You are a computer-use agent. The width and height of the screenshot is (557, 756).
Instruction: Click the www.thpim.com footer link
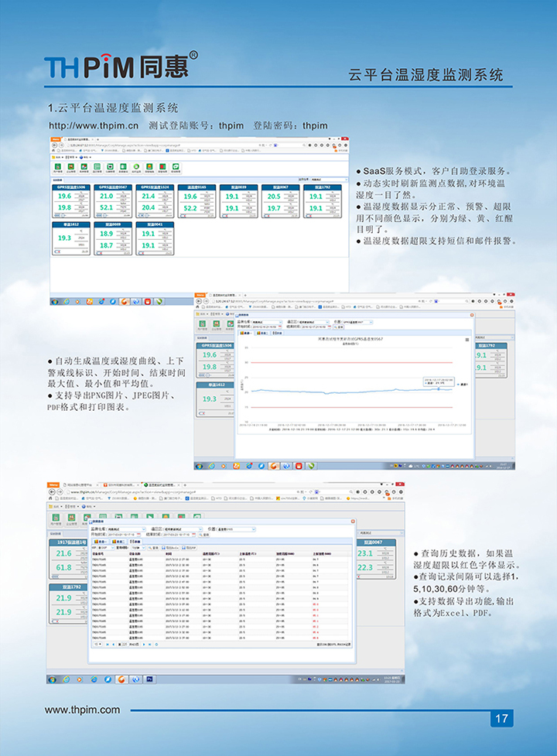83,710
